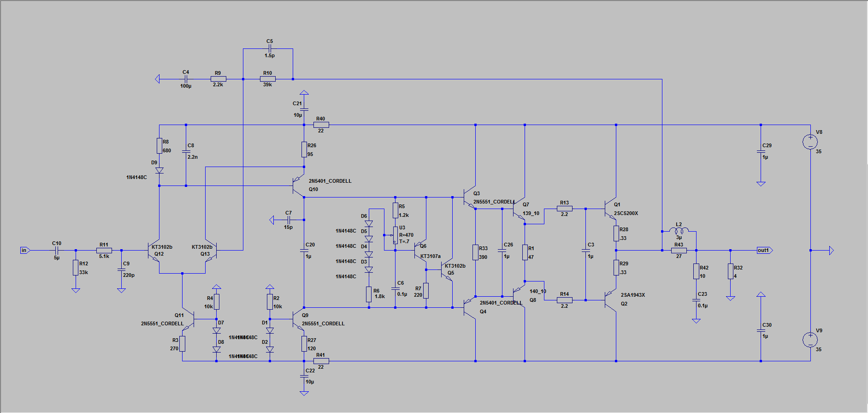The image size is (868, 413).
Task: Click resistor R10 39k symbol
Action: point(268,79)
